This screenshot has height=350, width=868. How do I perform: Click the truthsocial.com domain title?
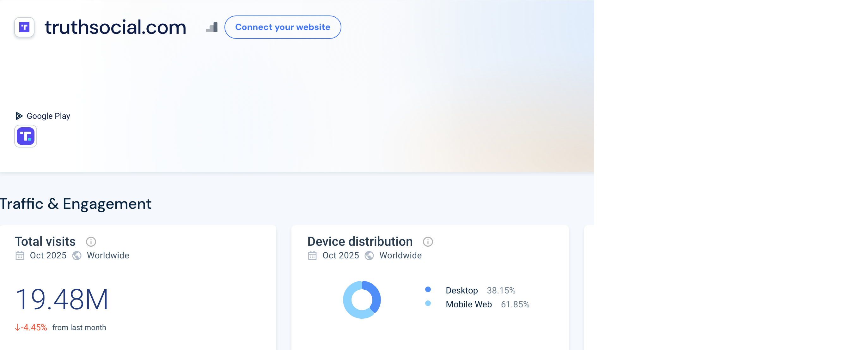coord(116,27)
